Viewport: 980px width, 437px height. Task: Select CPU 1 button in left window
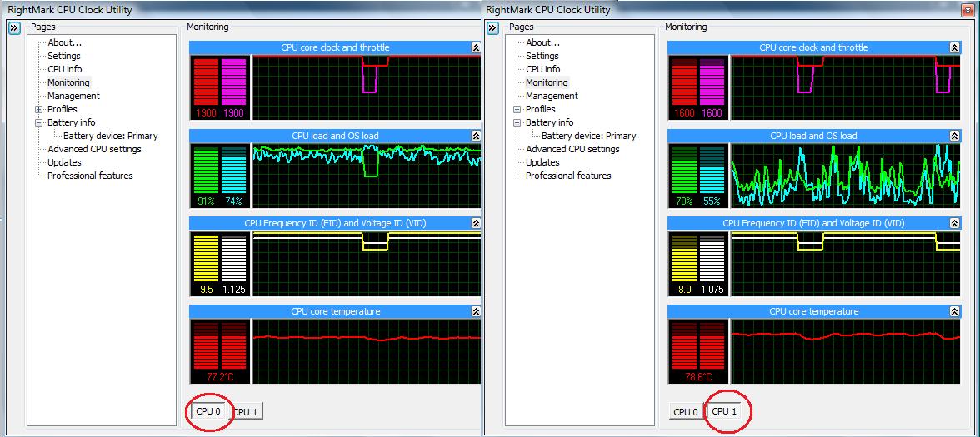coord(246,411)
